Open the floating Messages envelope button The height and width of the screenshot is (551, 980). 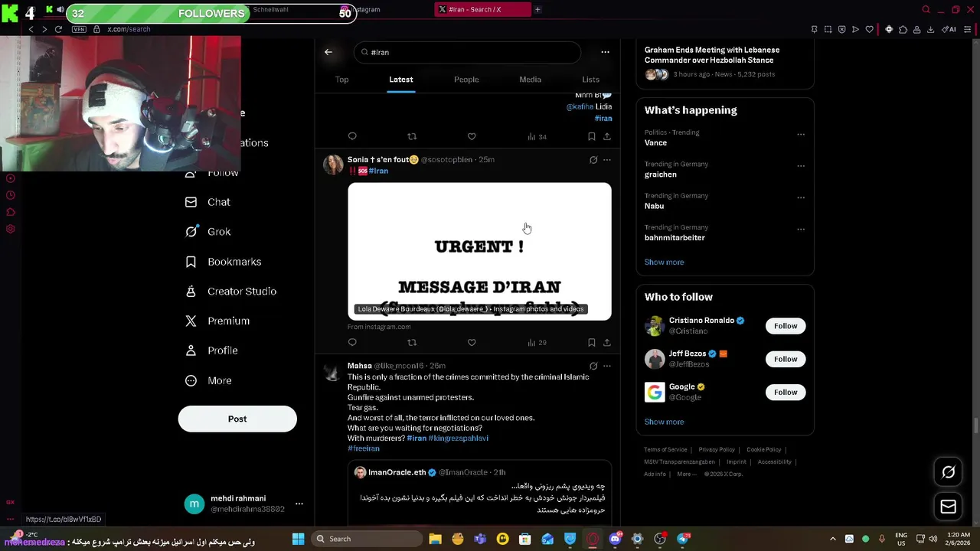pos(948,507)
